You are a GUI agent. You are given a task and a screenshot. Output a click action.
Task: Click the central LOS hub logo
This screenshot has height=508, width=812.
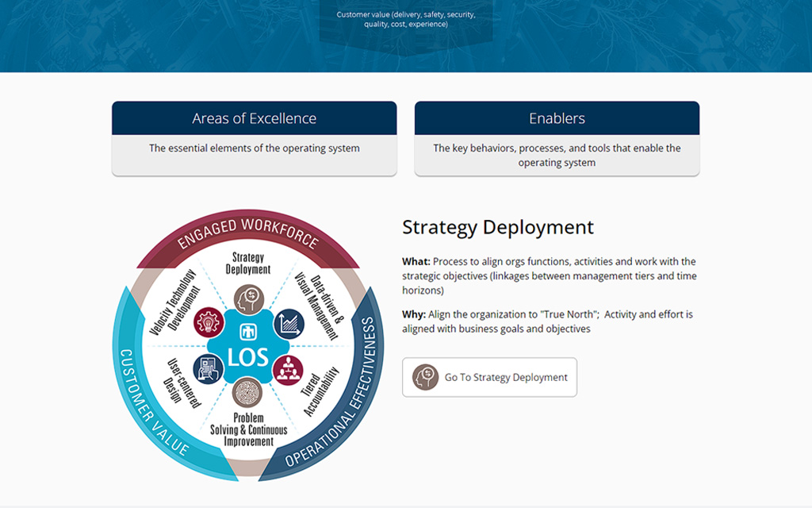pos(248,346)
